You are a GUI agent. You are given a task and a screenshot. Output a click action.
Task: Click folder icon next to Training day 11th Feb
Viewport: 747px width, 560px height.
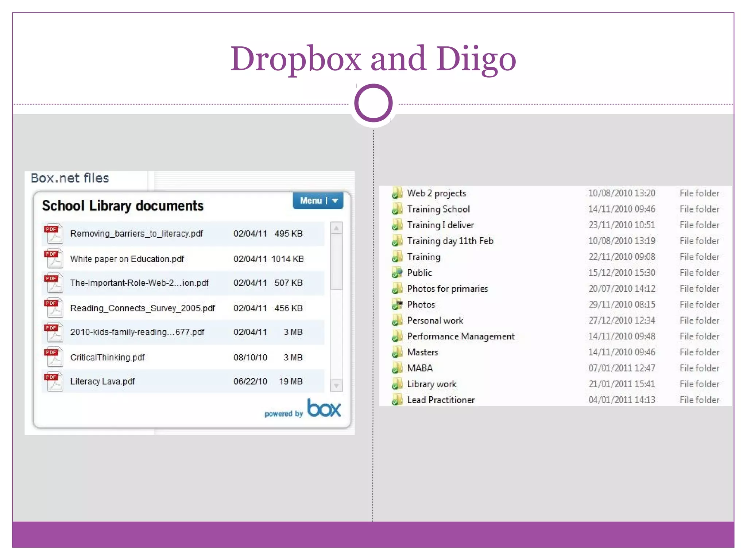pyautogui.click(x=397, y=241)
